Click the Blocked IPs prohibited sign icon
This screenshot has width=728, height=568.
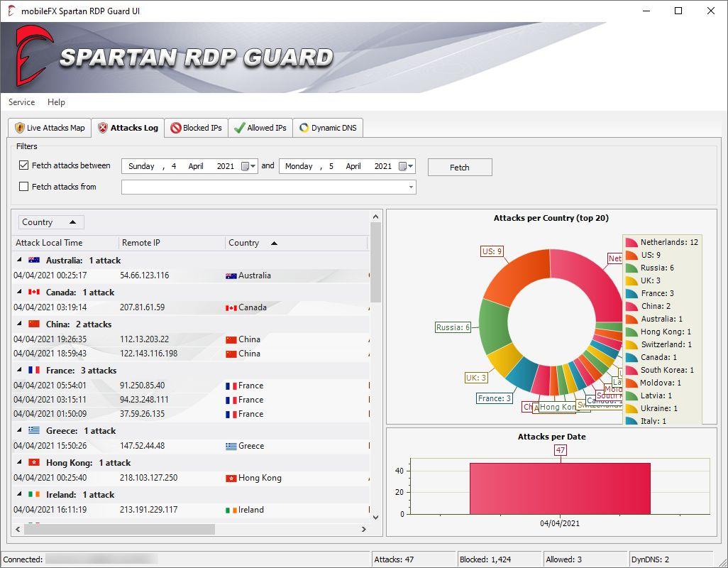click(x=175, y=128)
